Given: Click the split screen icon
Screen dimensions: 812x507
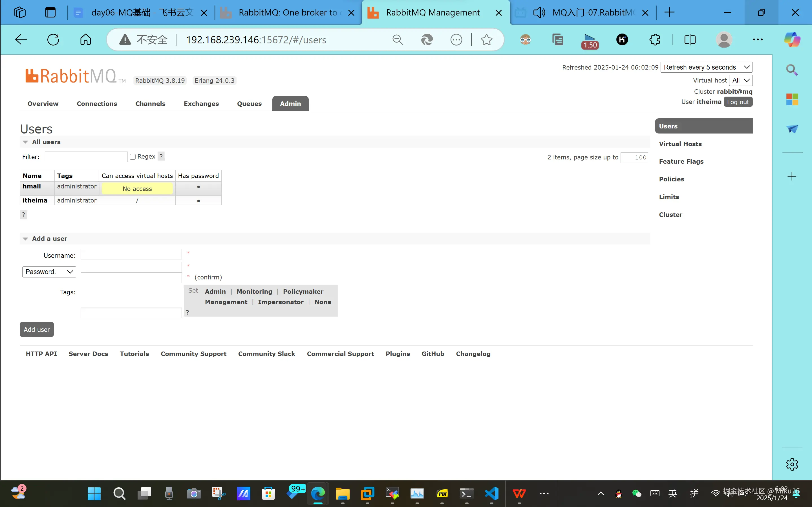Looking at the screenshot, I should [690, 39].
